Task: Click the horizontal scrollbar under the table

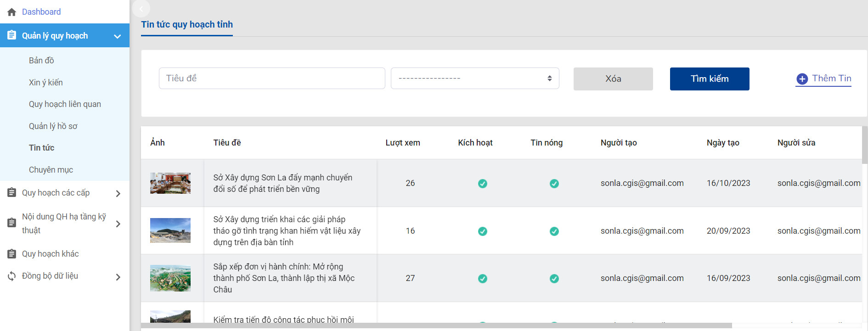Action: point(436,325)
